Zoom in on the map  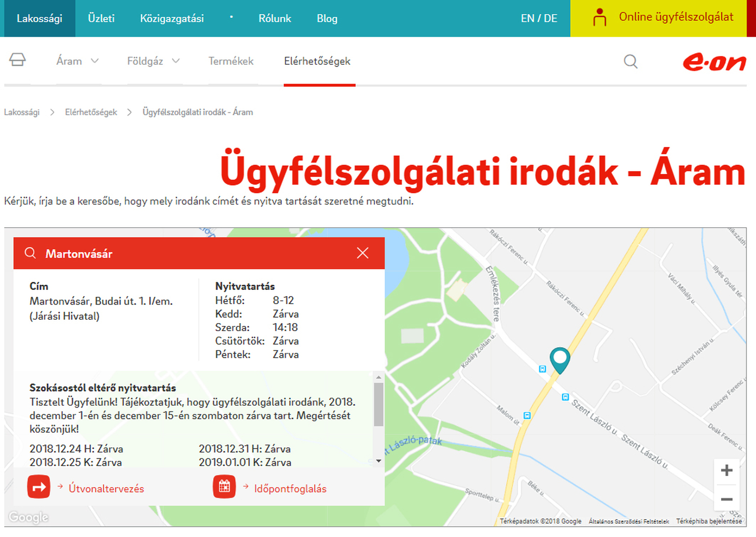pyautogui.click(x=726, y=470)
